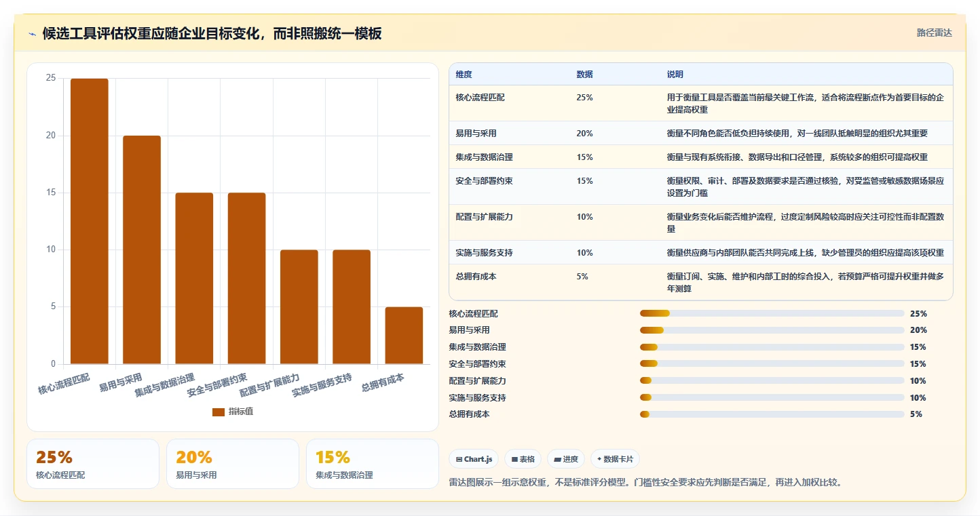Click the 配置与扩展能力 bar in chart
Screen dimensions: 980x516
click(299, 307)
